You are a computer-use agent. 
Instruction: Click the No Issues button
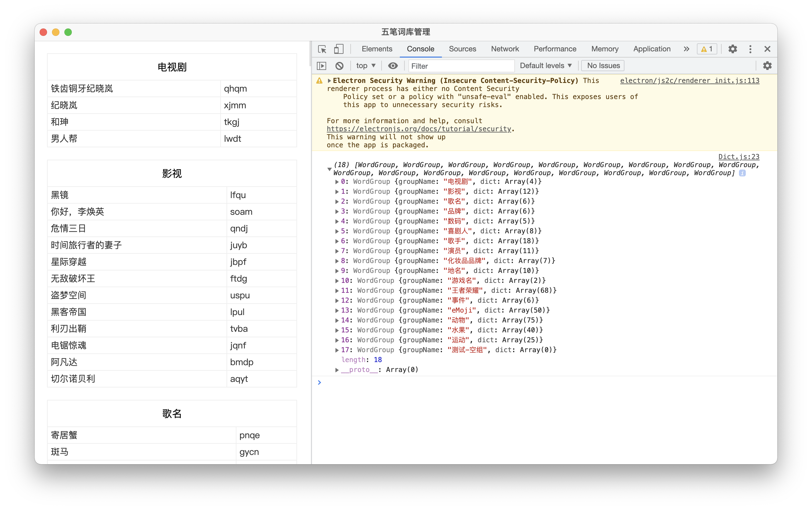coord(602,65)
